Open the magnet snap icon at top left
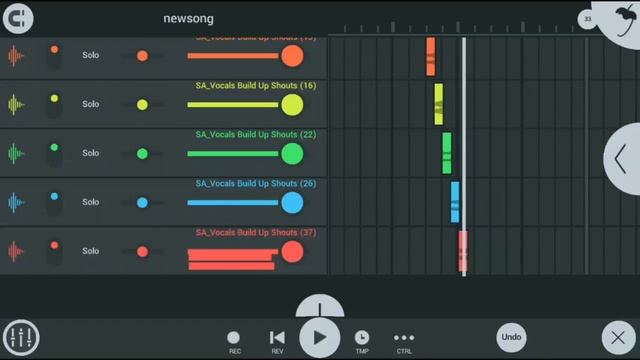 coord(18,18)
